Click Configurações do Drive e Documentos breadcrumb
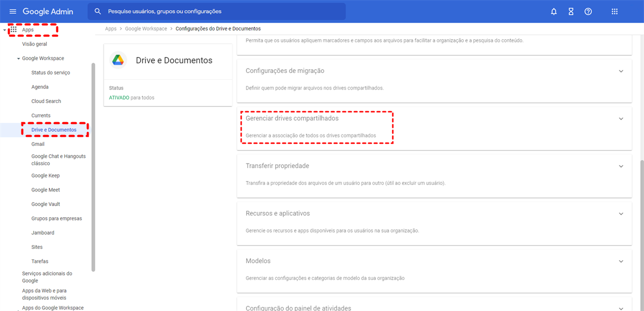The image size is (644, 311). click(218, 28)
